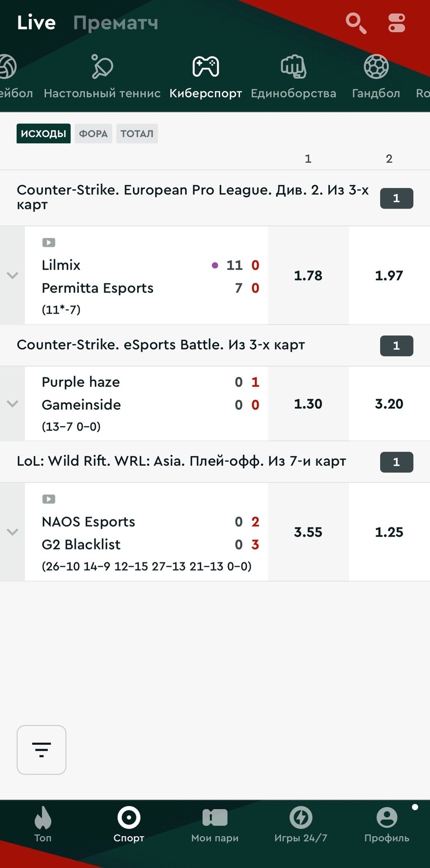Screen dimensions: 430x868
Task: Select the Единоборства fist icon
Action: click(293, 67)
